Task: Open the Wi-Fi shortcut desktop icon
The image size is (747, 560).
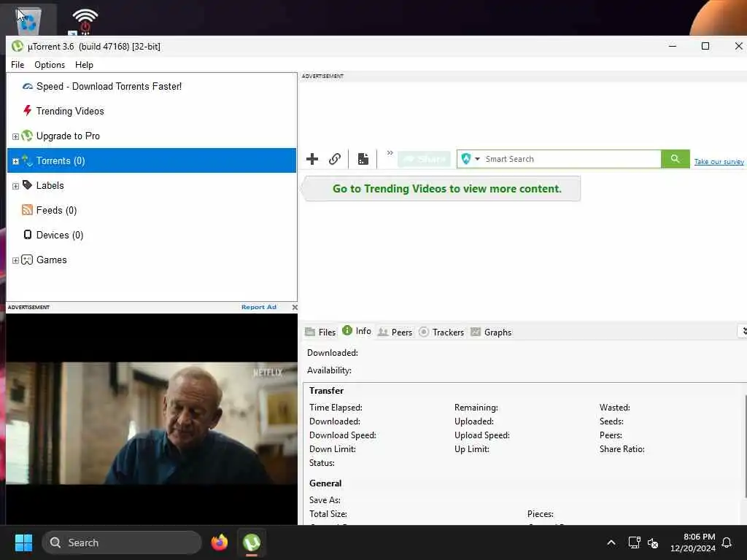Action: click(85, 21)
